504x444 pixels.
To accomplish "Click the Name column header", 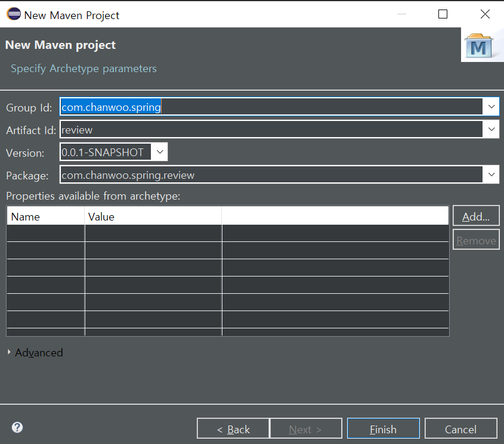I will (46, 216).
